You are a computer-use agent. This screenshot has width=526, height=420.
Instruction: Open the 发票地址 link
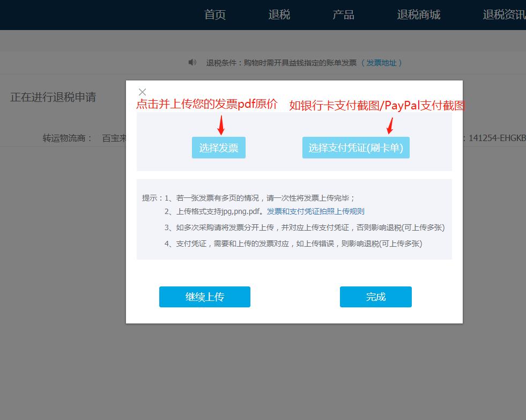[382, 62]
